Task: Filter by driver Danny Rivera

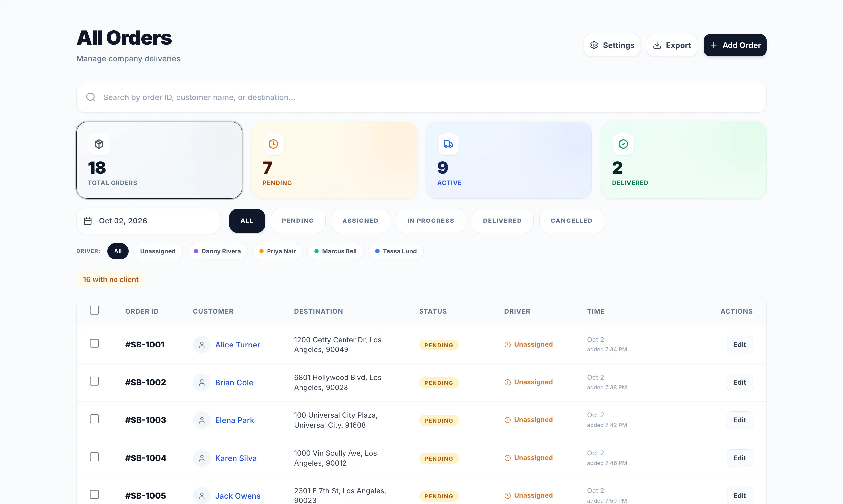Action: pos(217,251)
